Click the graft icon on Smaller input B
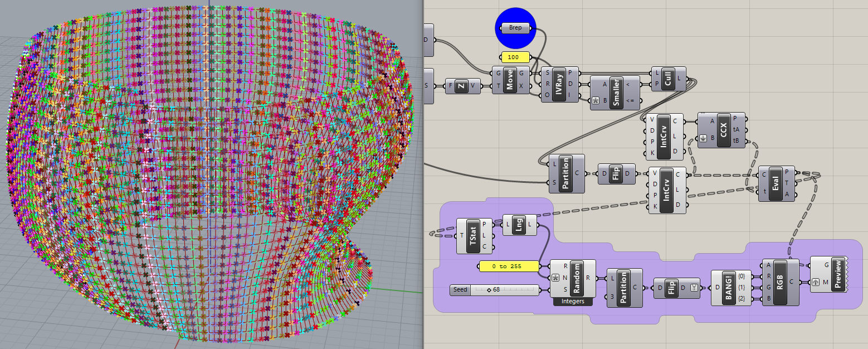Image resolution: width=868 pixels, height=349 pixels. point(596,101)
